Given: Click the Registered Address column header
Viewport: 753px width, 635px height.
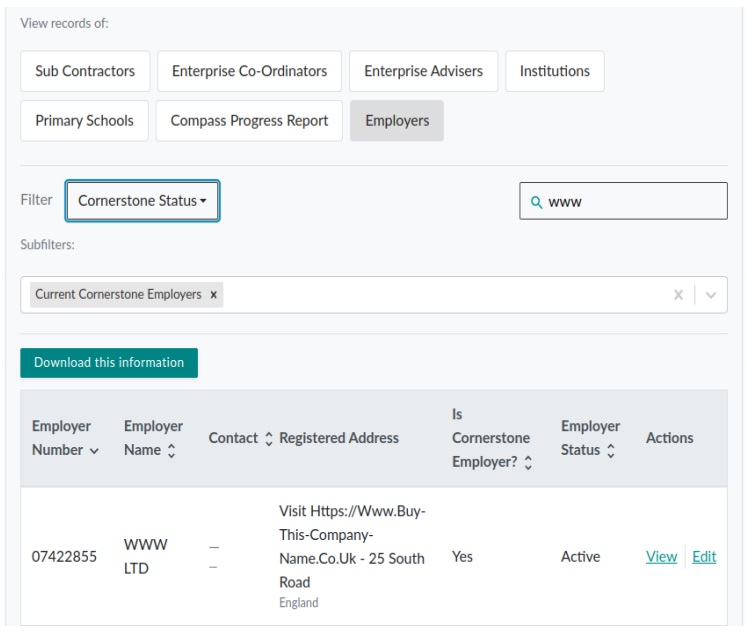Looking at the screenshot, I should click(339, 438).
